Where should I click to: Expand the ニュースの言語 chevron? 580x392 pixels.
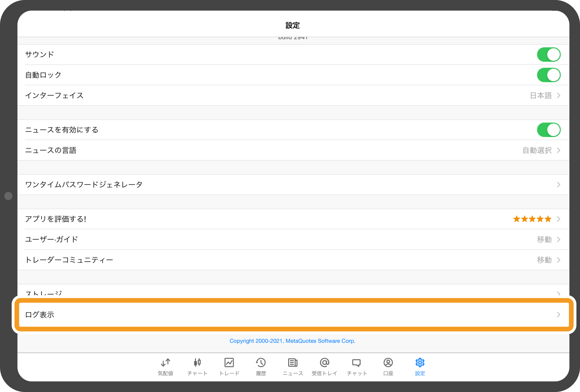tap(559, 150)
